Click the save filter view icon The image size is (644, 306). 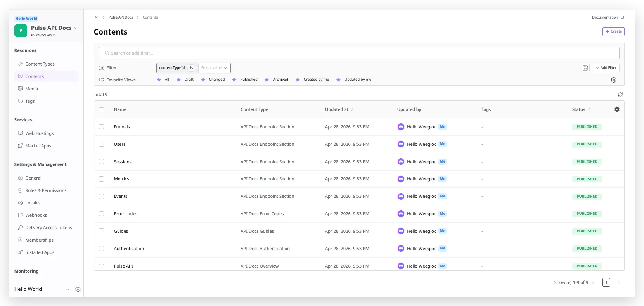tap(585, 68)
